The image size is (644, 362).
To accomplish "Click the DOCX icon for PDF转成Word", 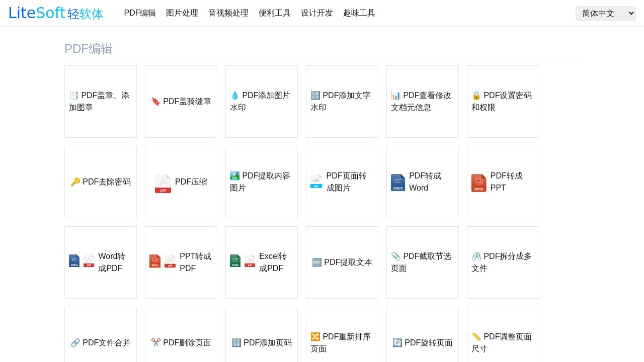I will pyautogui.click(x=397, y=182).
